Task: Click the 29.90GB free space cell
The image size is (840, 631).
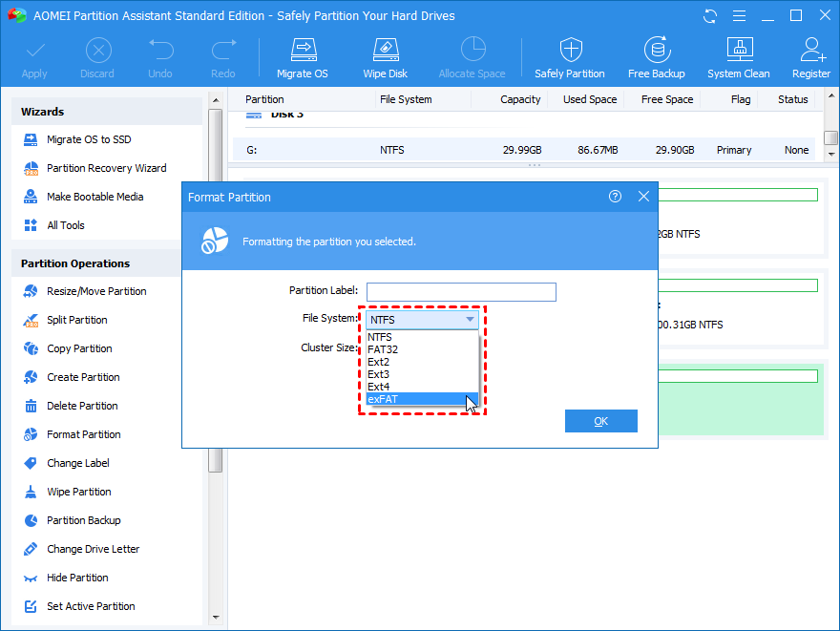Action: [675, 151]
